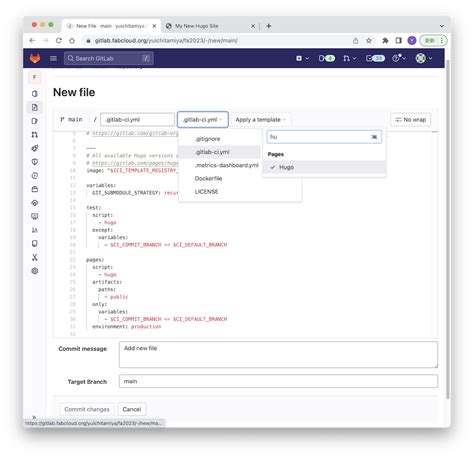Image resolution: width=474 pixels, height=458 pixels.
Task: Toggle the browser side panel icon
Action: tap(399, 41)
